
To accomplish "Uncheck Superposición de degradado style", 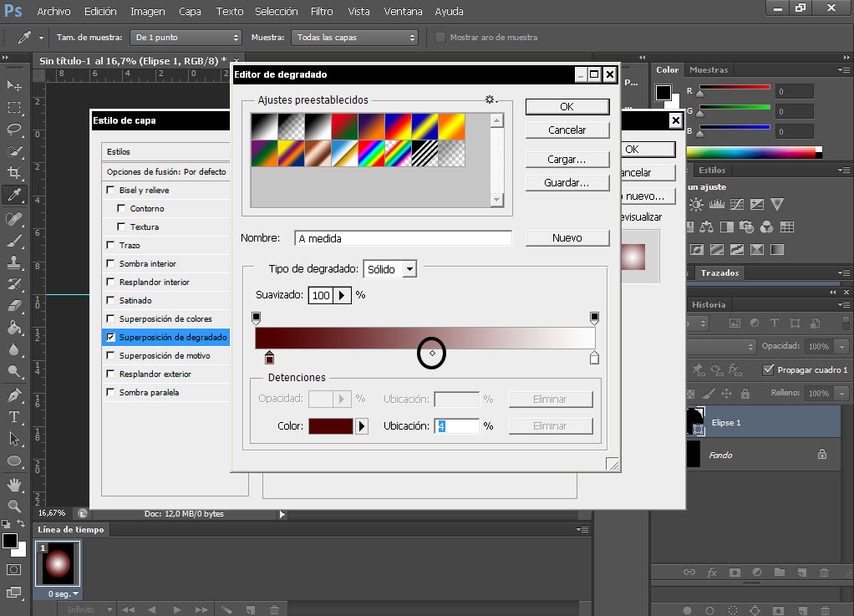I will [x=111, y=338].
